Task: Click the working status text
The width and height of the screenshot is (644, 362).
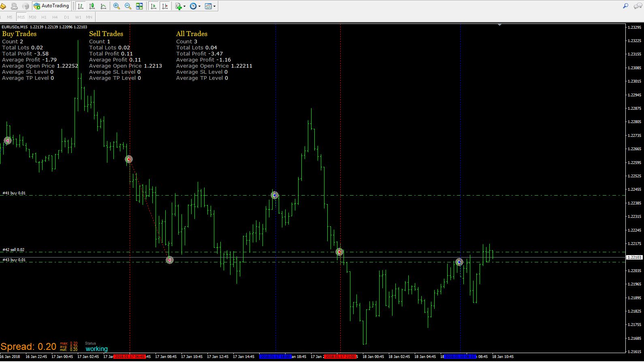Action: click(x=96, y=349)
